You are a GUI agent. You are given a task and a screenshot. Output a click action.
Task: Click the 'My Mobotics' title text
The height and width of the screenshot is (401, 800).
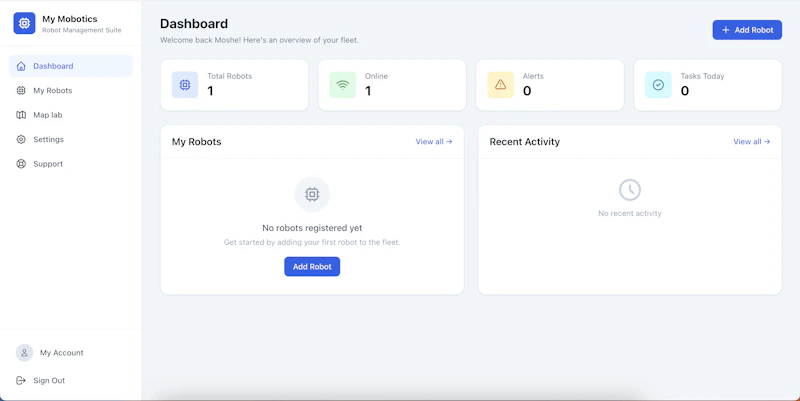(x=69, y=19)
